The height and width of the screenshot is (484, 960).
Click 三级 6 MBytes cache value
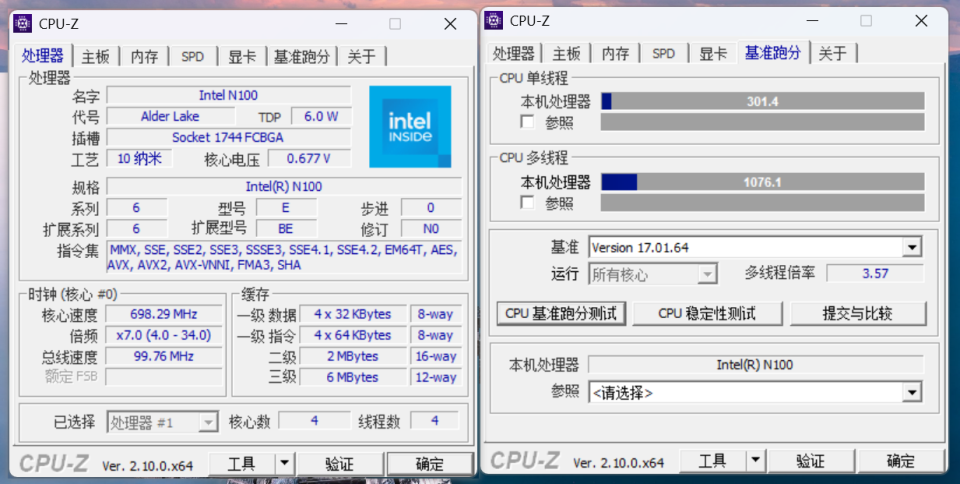point(353,376)
